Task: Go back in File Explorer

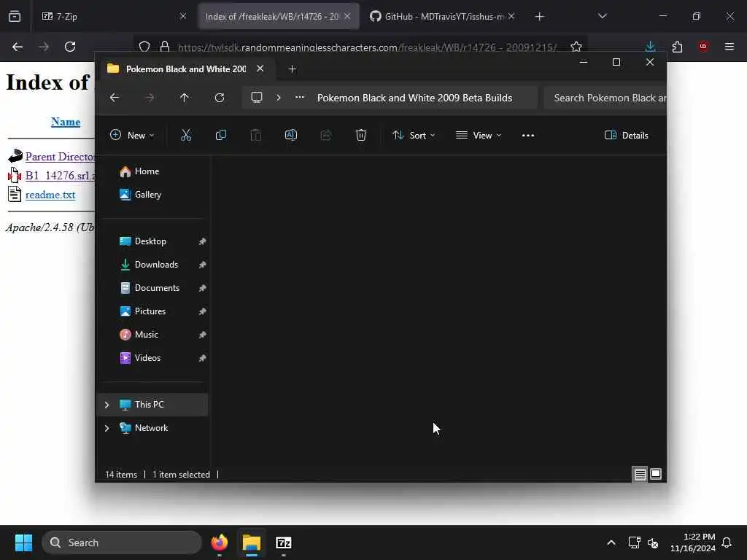Action: [115, 98]
